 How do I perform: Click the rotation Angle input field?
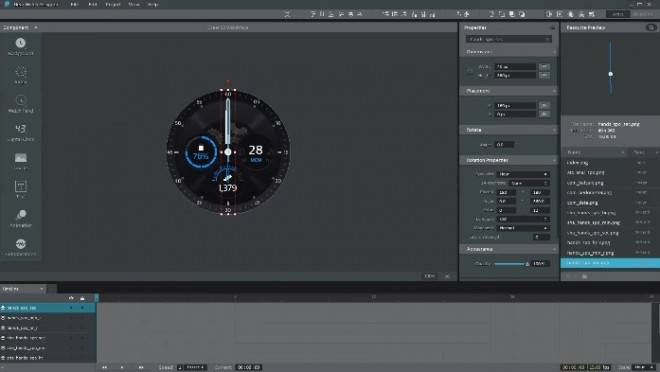point(504,144)
